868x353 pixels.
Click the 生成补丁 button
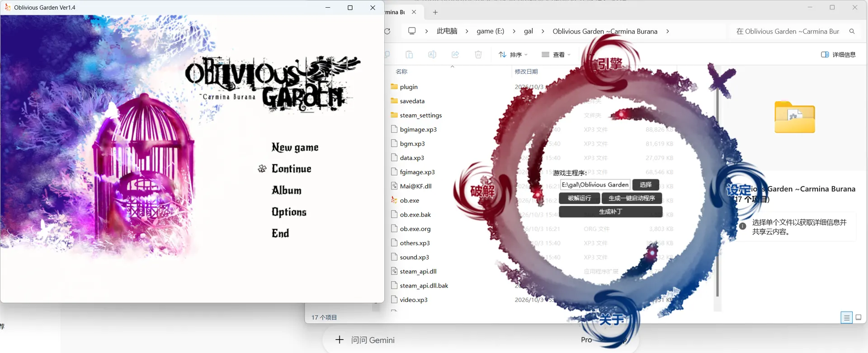[611, 212]
